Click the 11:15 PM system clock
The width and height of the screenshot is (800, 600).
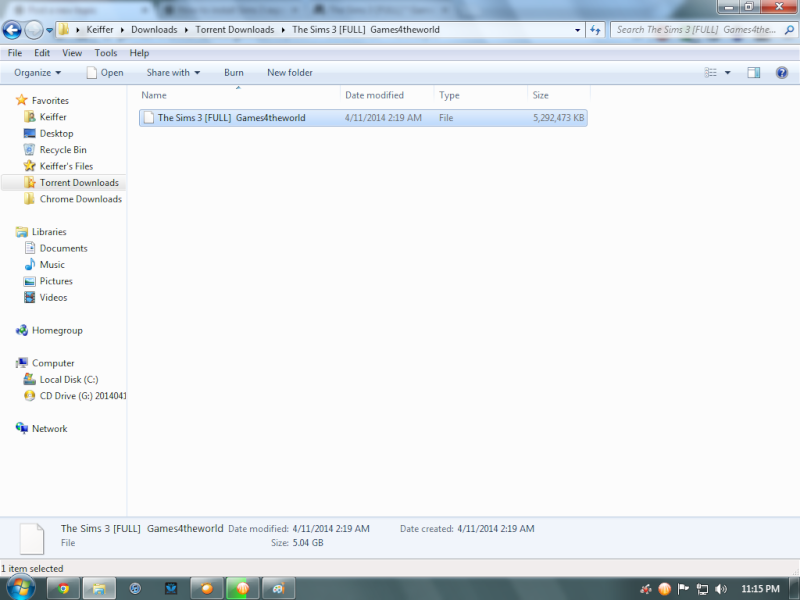click(760, 589)
